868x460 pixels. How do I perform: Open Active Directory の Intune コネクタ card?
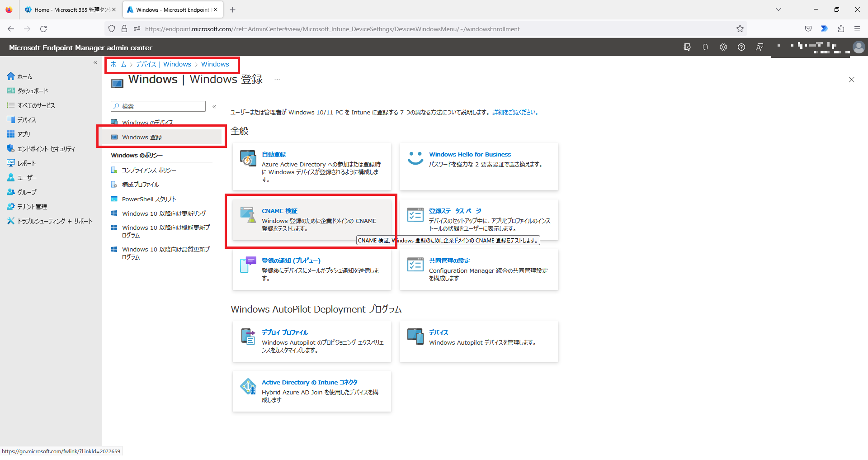pyautogui.click(x=312, y=391)
